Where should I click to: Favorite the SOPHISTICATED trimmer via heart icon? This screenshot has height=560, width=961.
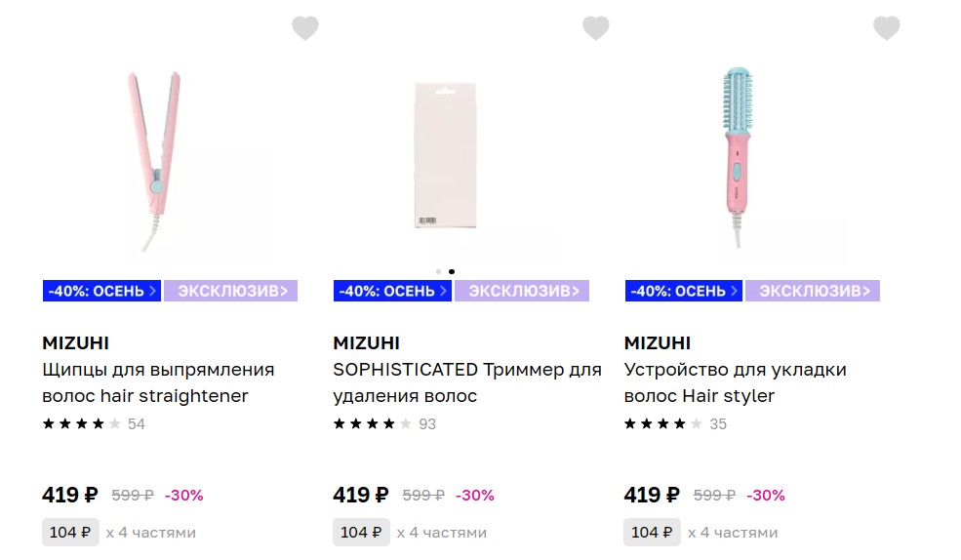tap(596, 28)
